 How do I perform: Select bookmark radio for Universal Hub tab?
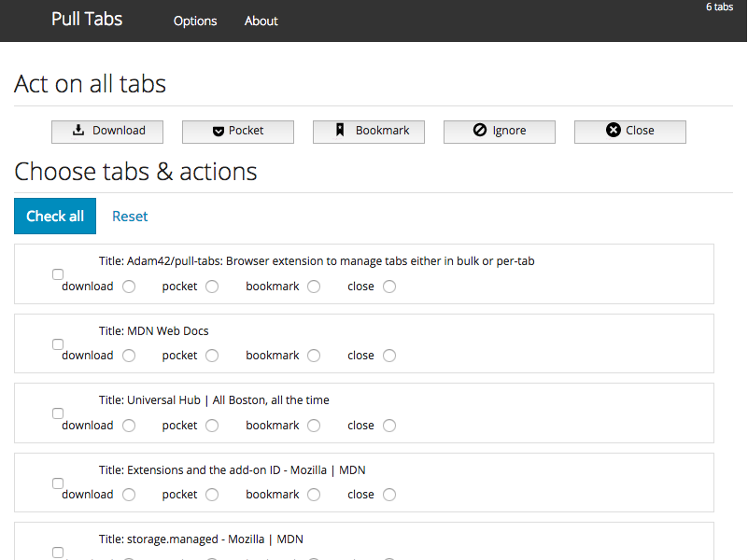pos(314,426)
